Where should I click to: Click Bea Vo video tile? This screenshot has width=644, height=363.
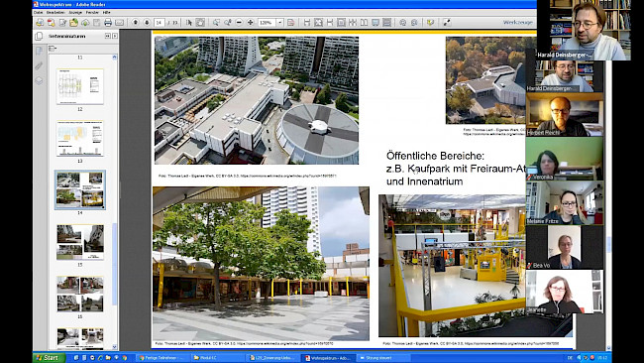pos(565,248)
